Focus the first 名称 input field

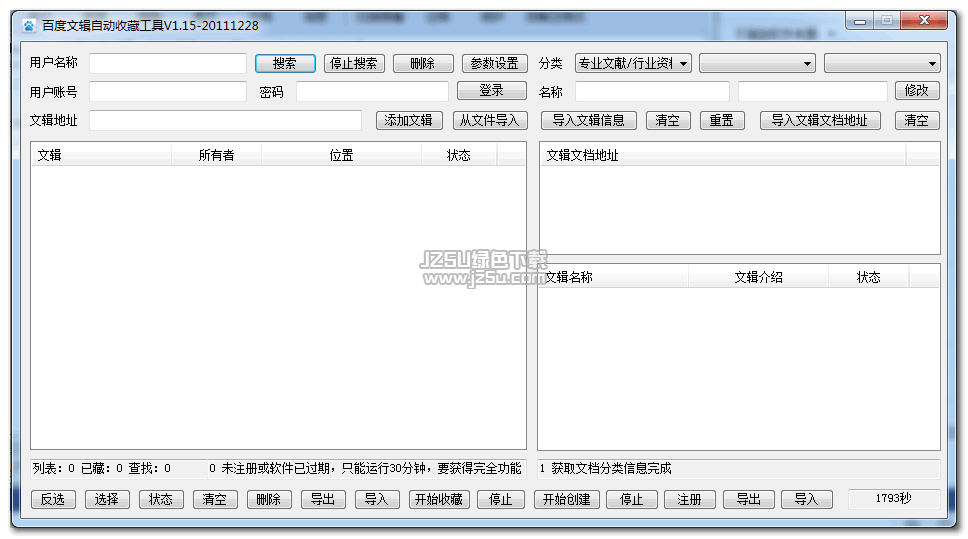click(652, 91)
